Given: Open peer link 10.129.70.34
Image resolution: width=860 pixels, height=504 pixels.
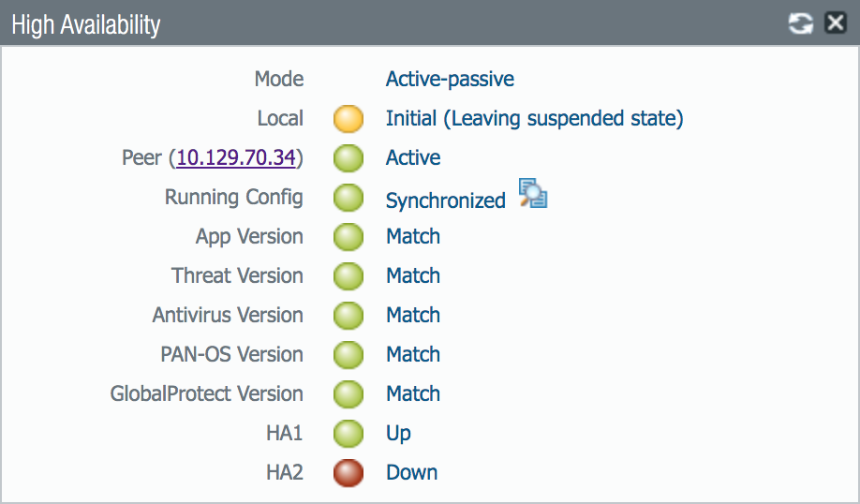Looking at the screenshot, I should 236,157.
